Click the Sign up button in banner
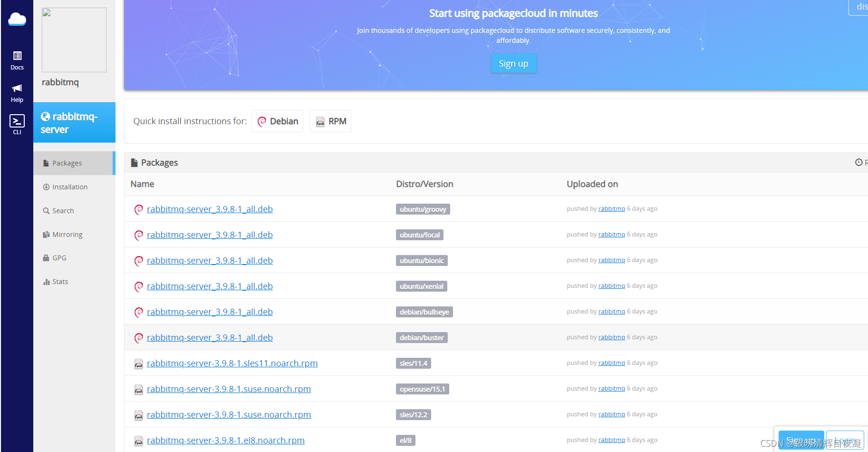Image resolution: width=868 pixels, height=452 pixels. (x=513, y=64)
